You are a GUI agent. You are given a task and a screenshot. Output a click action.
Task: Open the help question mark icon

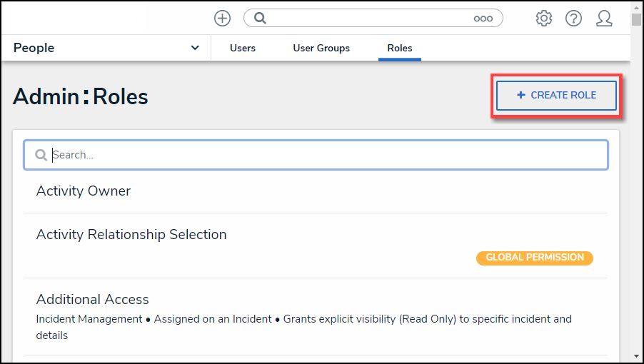[x=573, y=19]
